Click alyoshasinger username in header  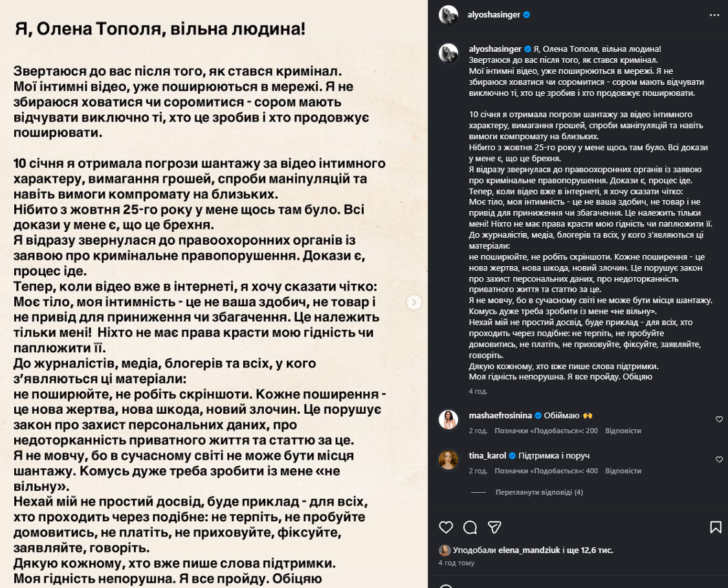pos(494,15)
